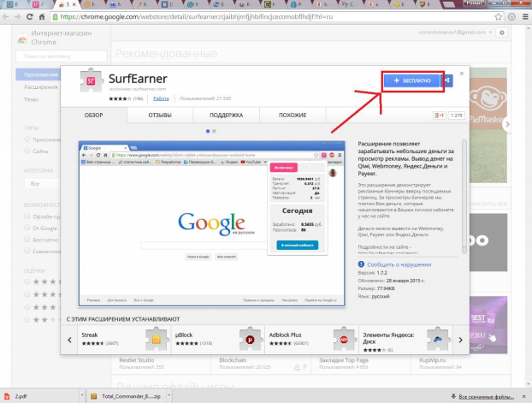
Task: Click the extension icon beside the bookmark star
Action: coord(511,16)
